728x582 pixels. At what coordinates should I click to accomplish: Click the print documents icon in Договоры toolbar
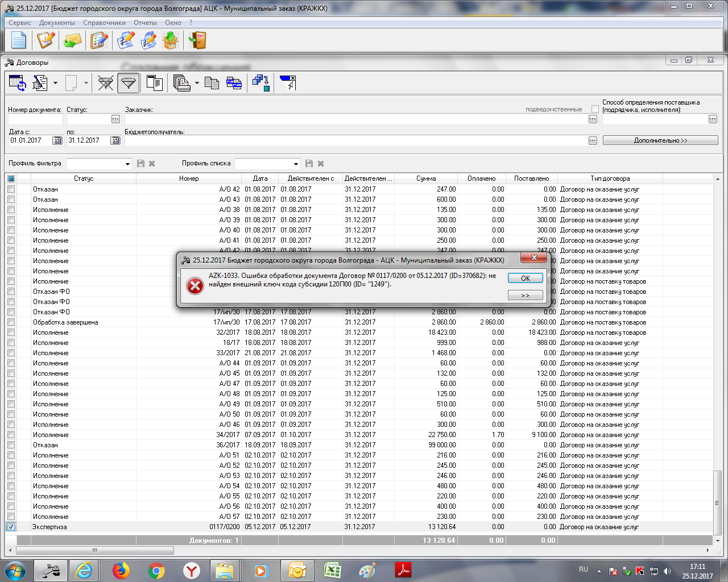pos(181,83)
